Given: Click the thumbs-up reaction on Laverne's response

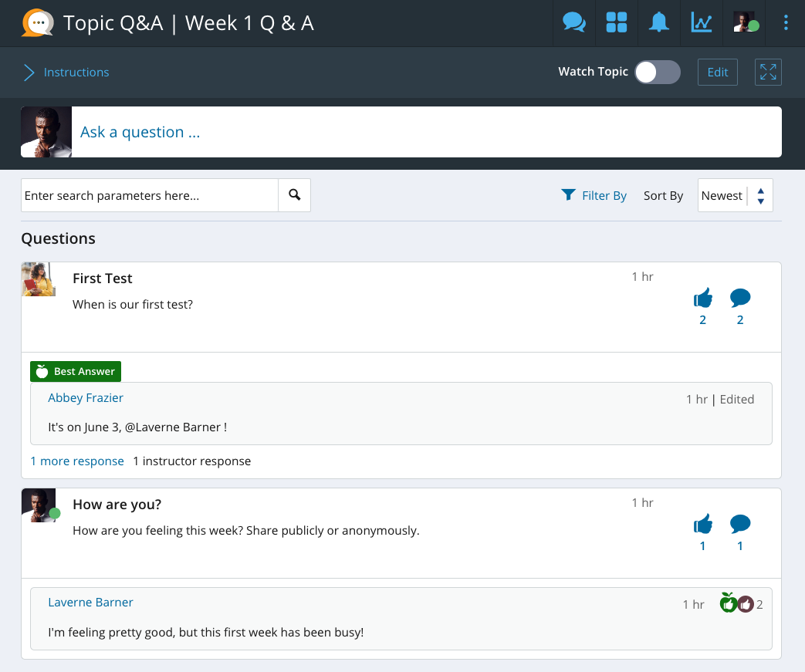Looking at the screenshot, I should (x=745, y=604).
